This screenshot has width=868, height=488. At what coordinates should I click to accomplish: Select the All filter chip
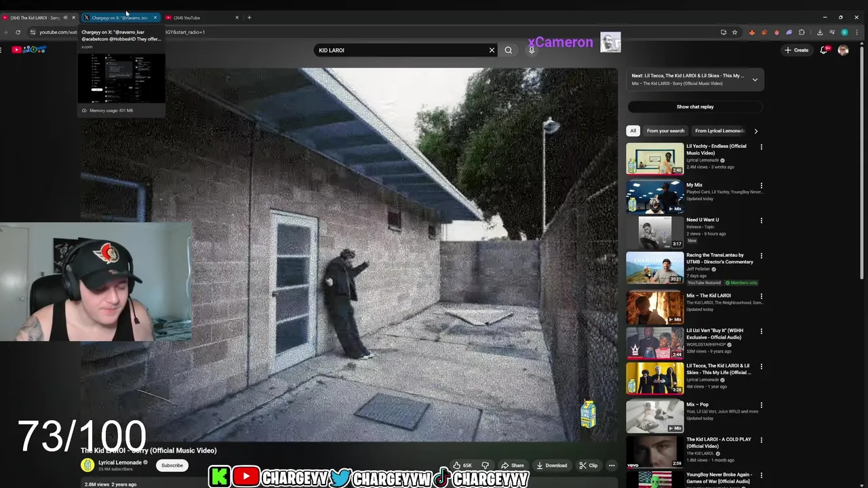point(633,131)
